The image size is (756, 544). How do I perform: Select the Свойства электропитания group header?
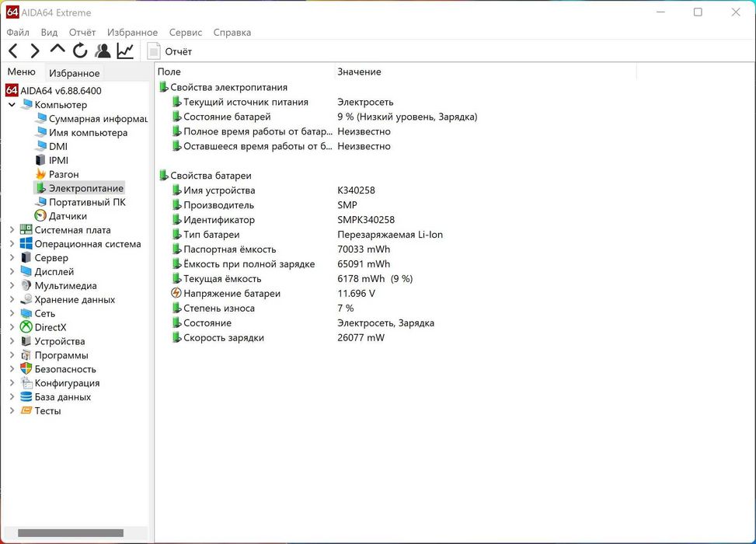[228, 87]
